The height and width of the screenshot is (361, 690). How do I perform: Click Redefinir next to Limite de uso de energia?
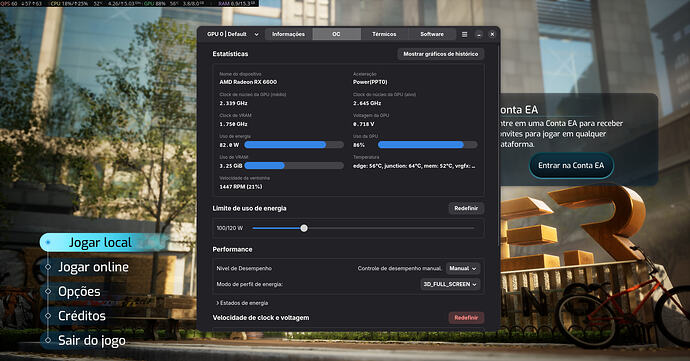[466, 208]
